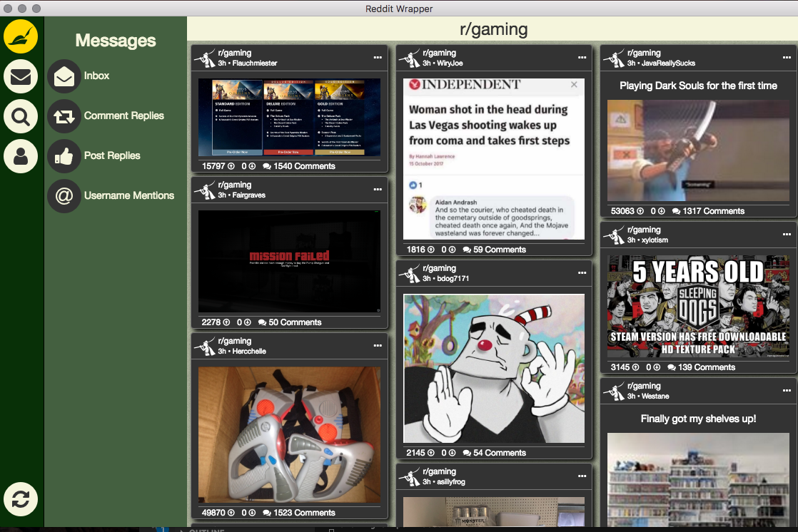Upvote the post with 15797 points

[x=231, y=166]
